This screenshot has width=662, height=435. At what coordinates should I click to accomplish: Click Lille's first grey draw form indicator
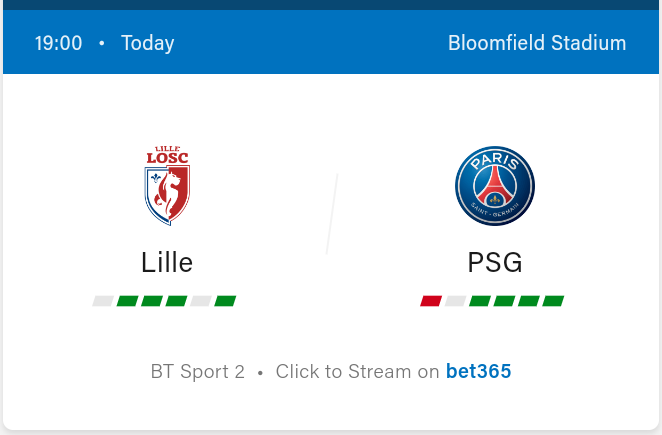click(x=103, y=301)
